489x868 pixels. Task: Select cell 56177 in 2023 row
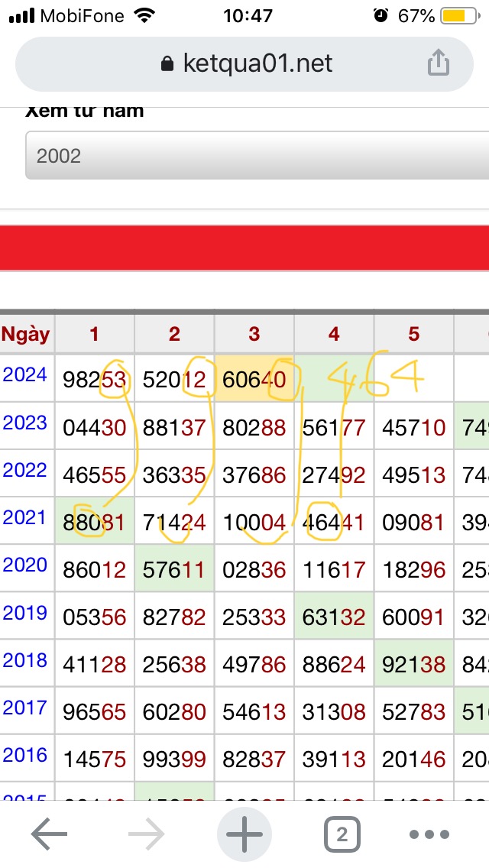[x=334, y=427]
